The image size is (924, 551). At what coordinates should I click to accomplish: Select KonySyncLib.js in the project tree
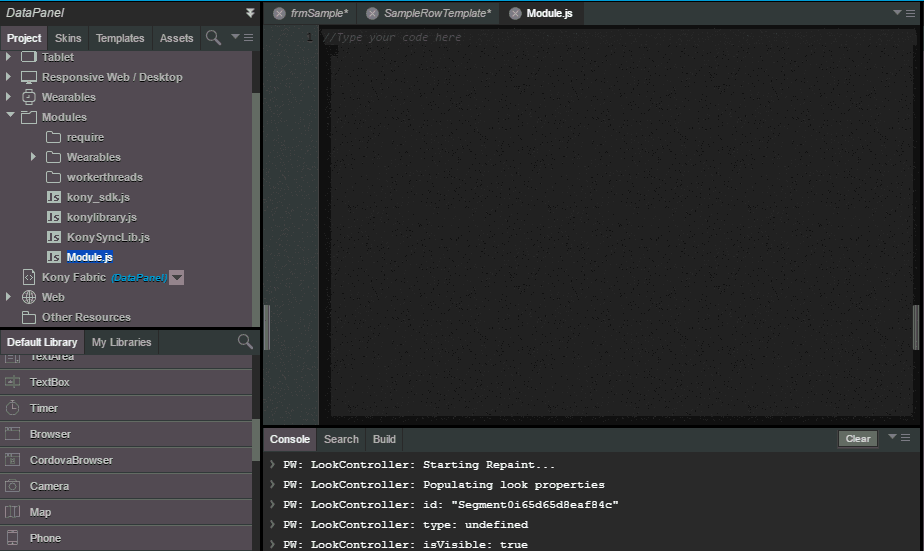click(x=108, y=237)
